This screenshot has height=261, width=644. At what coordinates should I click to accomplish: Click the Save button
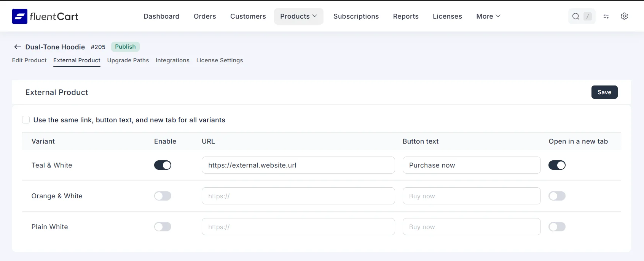pos(604,92)
